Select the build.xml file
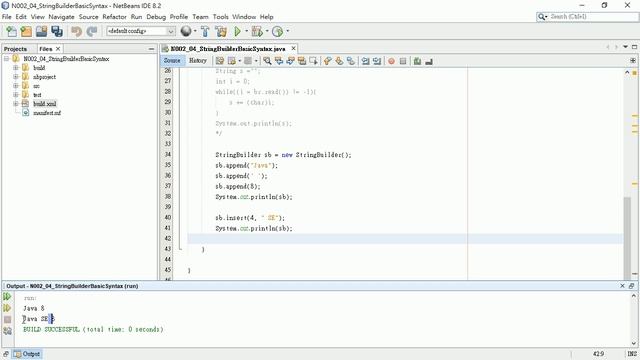 [44, 104]
